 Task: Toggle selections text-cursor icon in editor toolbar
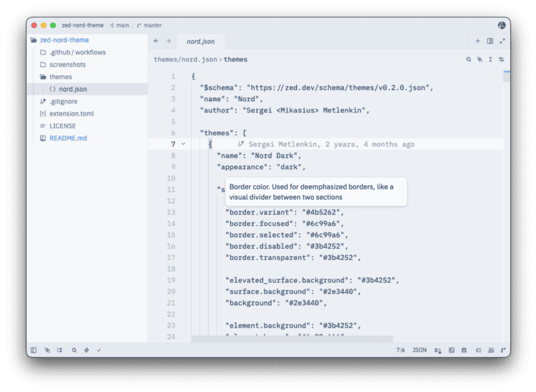pos(490,59)
